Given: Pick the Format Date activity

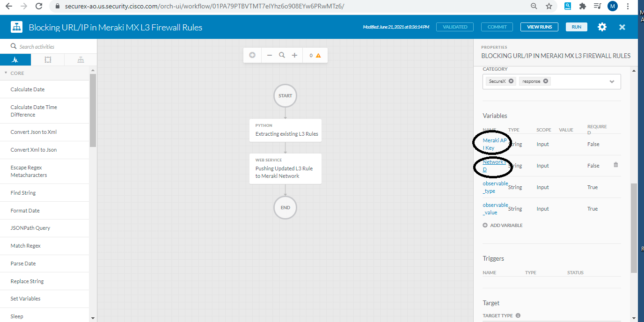Looking at the screenshot, I should pos(44,211).
